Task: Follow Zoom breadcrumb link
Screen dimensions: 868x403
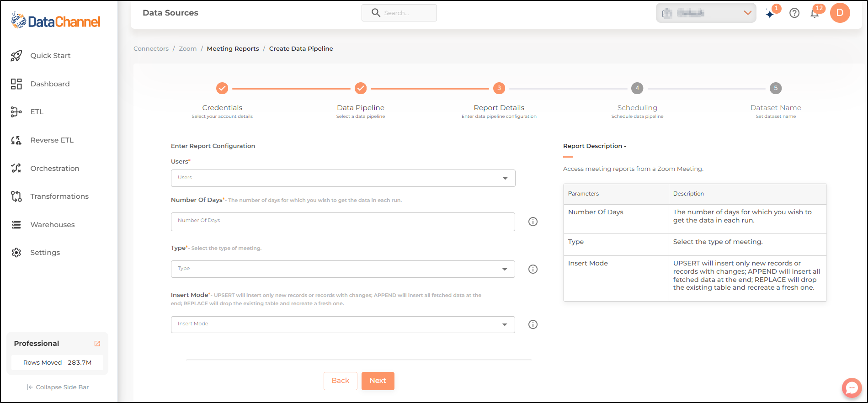Action: click(x=188, y=49)
